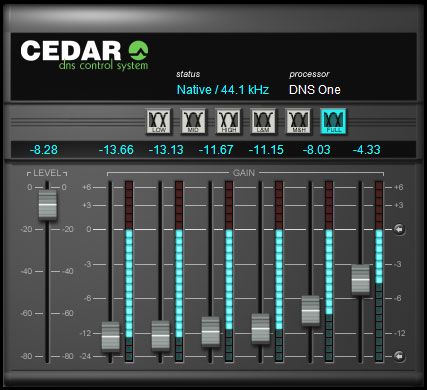This screenshot has height=390, width=427.
Task: Click the gain fader under -13.13
Action: point(161,335)
